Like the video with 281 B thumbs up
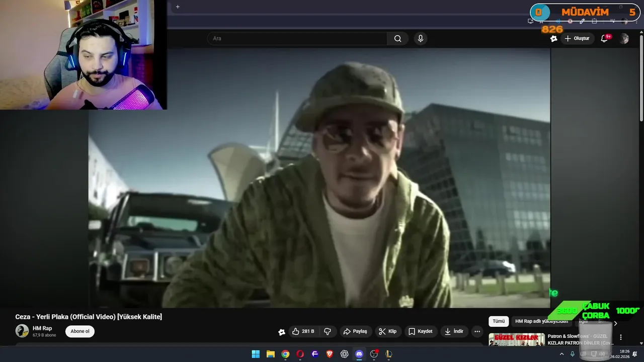Viewport: 644px width, 362px height. click(x=303, y=331)
